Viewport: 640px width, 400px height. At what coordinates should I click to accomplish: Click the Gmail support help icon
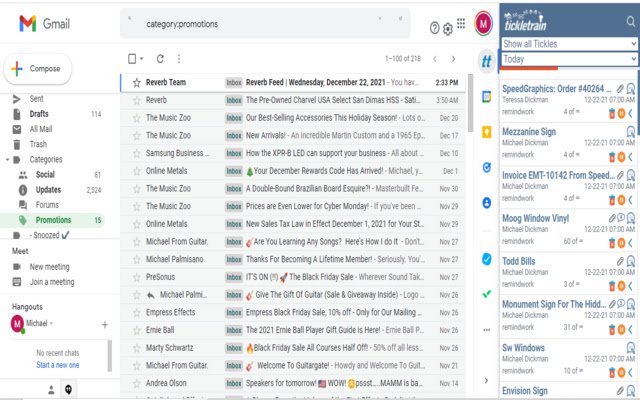(x=434, y=28)
